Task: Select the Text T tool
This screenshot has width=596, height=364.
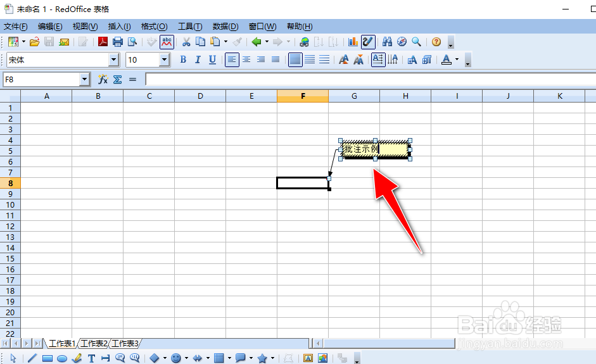Action: pyautogui.click(x=91, y=358)
